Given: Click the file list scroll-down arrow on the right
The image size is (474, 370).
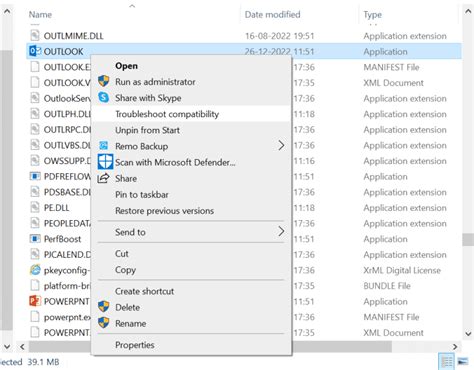Looking at the screenshot, I should [x=468, y=334].
